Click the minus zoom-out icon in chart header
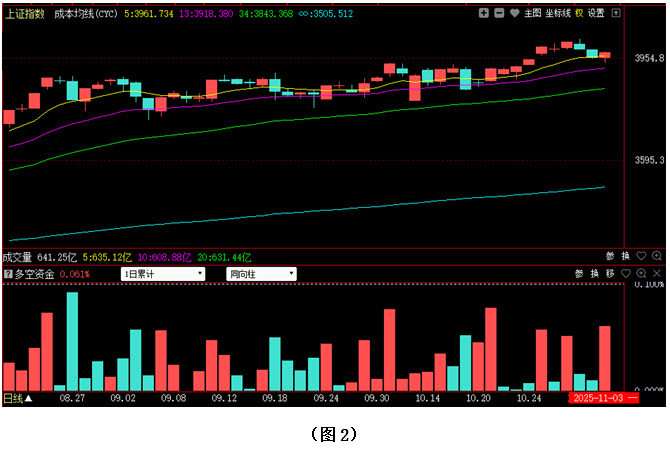 pyautogui.click(x=499, y=13)
